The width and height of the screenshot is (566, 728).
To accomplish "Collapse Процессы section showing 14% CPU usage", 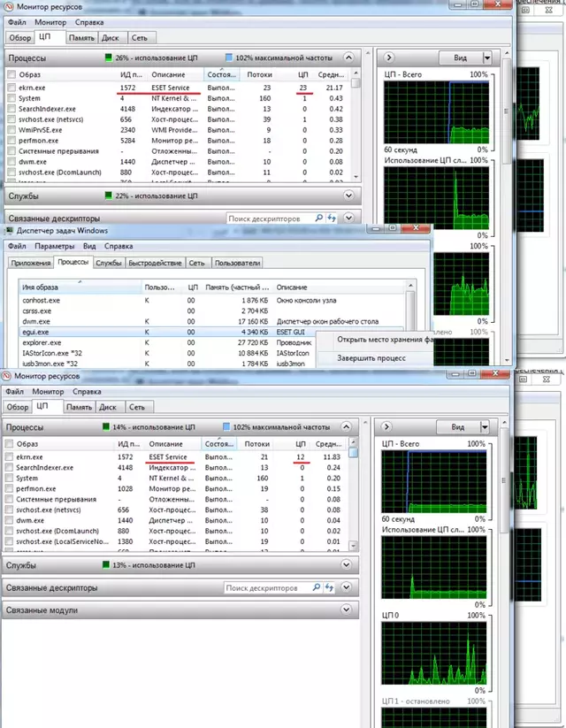I will [346, 426].
